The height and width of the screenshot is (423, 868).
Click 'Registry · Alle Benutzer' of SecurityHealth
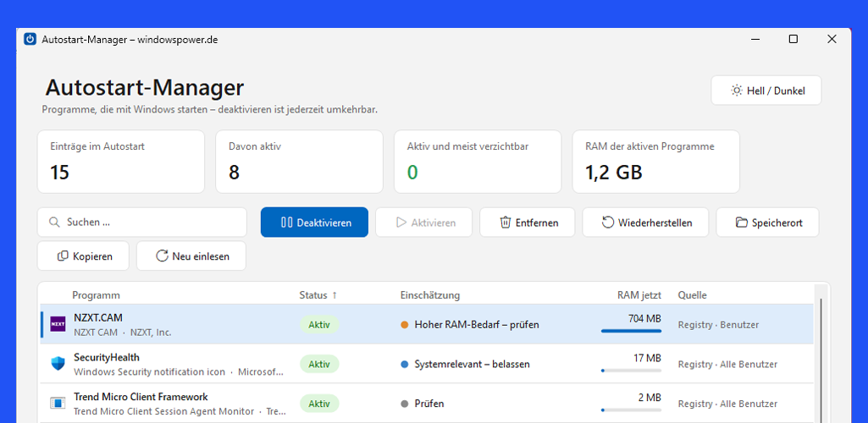(727, 365)
